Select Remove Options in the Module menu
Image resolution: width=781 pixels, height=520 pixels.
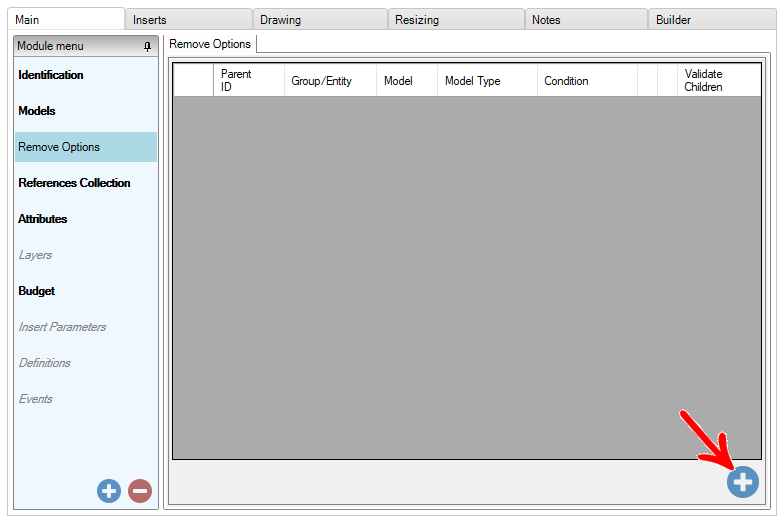point(86,147)
